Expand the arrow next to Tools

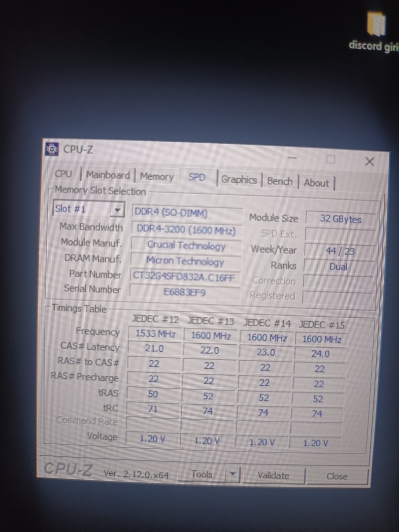coord(232,475)
